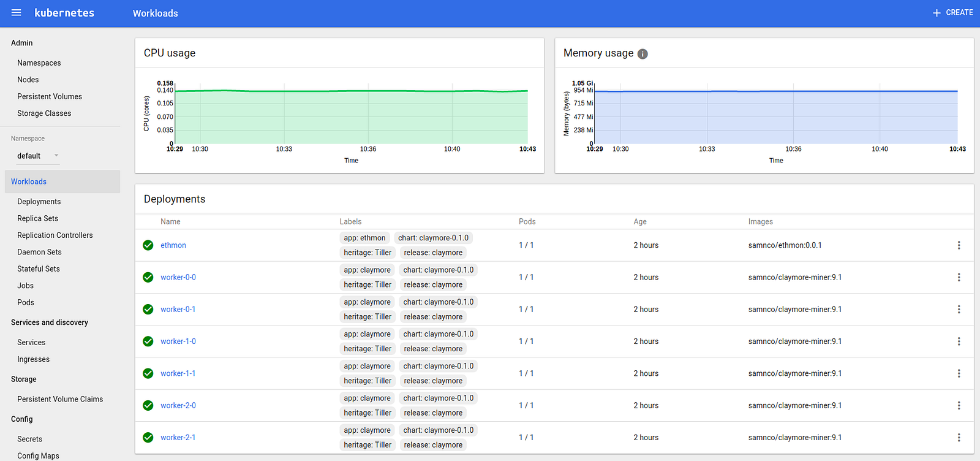The image size is (980, 461).
Task: Open Pods in the sidebar
Action: [x=26, y=303]
